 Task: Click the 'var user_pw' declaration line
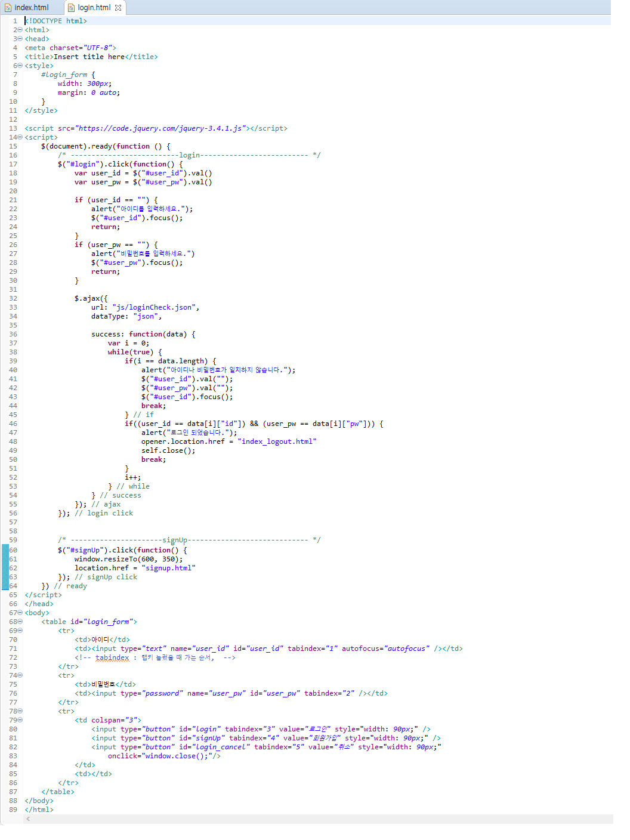143,182
